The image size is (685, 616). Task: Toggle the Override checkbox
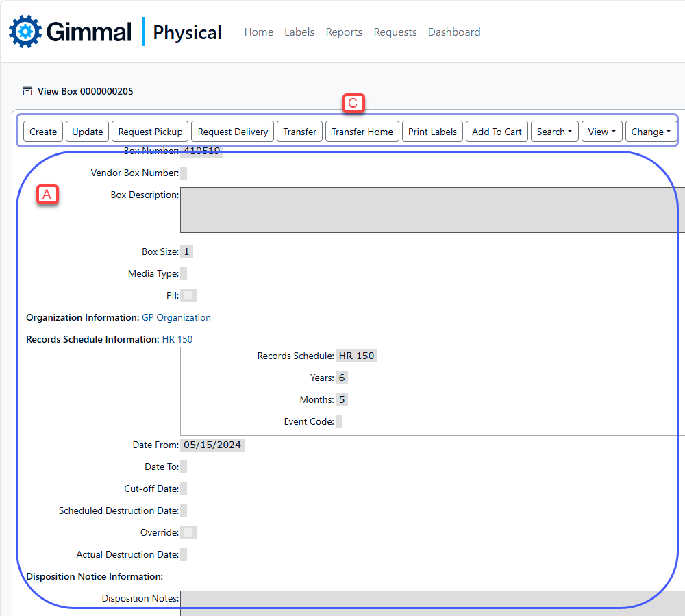coord(188,532)
